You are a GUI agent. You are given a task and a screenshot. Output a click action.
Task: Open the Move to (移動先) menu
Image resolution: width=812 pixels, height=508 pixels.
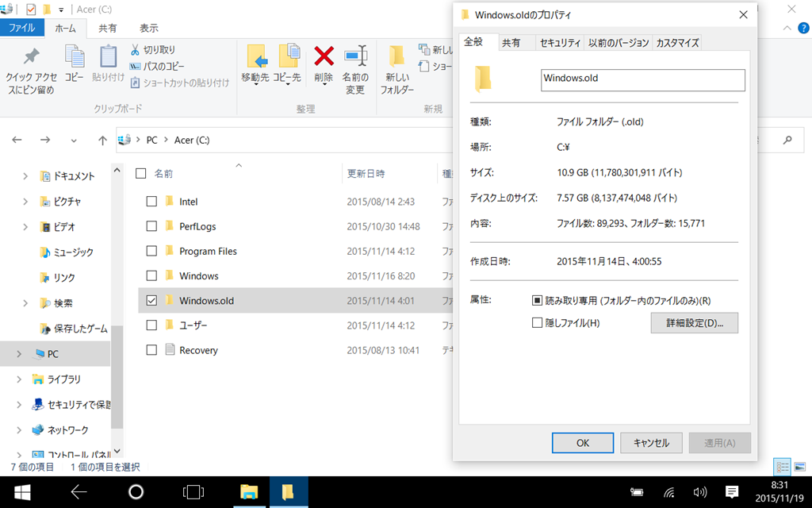click(x=255, y=64)
